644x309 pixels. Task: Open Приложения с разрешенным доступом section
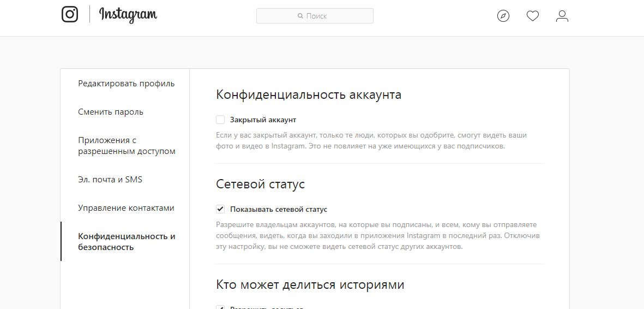click(x=127, y=146)
